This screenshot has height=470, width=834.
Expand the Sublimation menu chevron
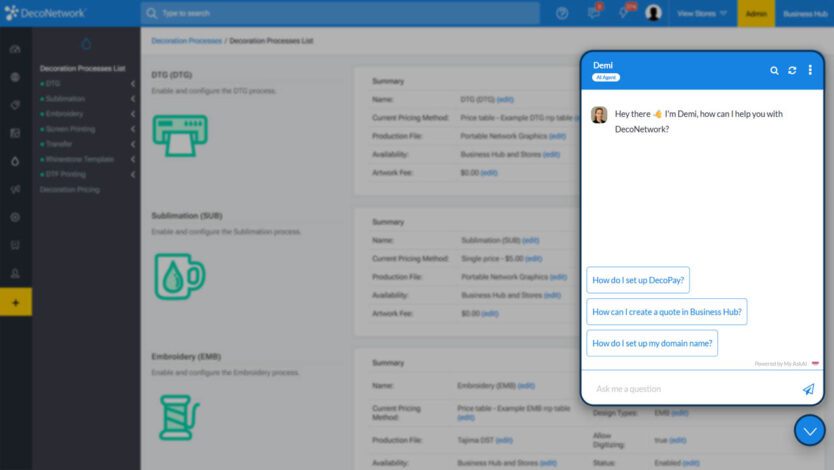(x=132, y=98)
